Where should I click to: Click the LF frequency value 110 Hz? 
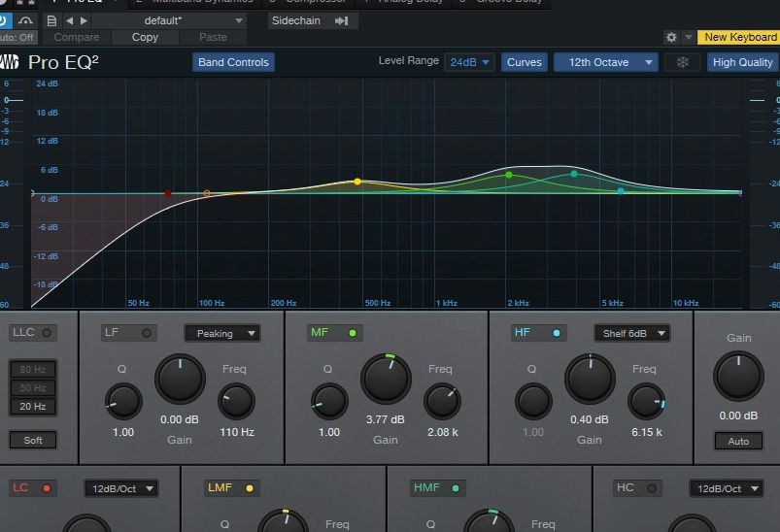(x=237, y=433)
